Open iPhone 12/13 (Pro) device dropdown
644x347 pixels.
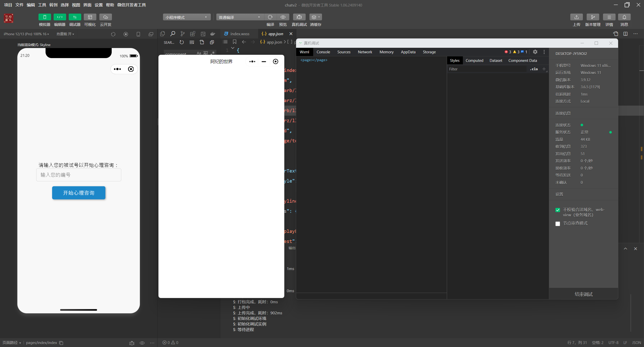pyautogui.click(x=26, y=34)
